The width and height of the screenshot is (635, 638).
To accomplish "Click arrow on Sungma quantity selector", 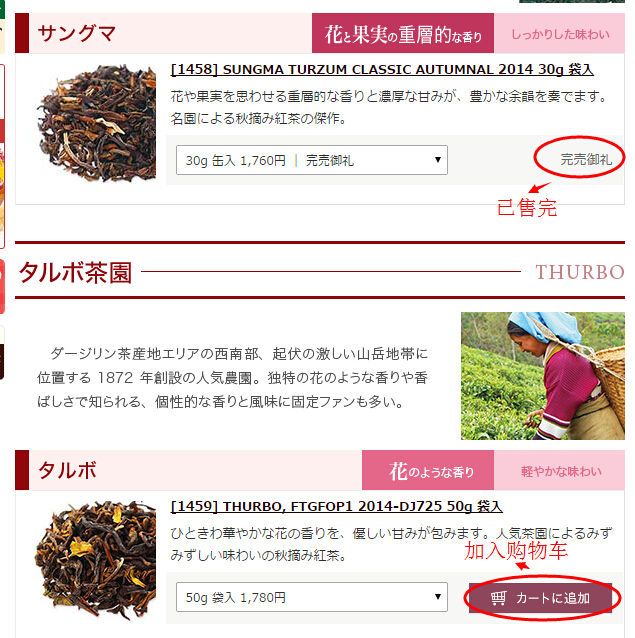I will [x=438, y=160].
